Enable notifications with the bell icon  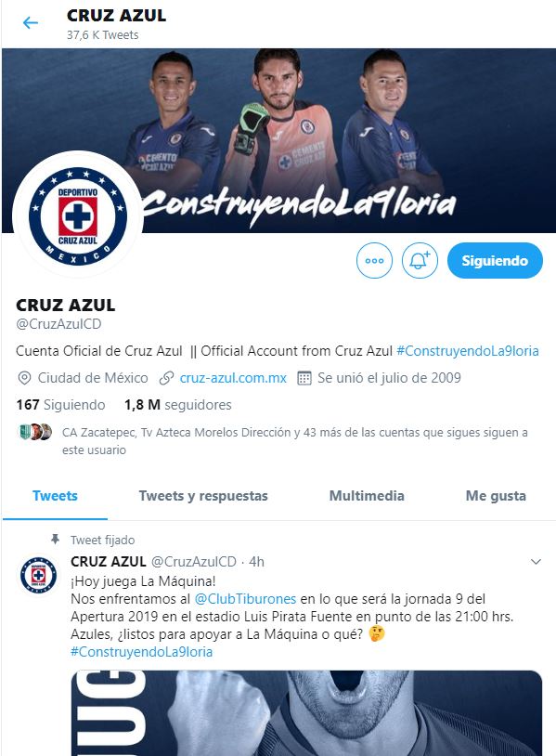(420, 260)
